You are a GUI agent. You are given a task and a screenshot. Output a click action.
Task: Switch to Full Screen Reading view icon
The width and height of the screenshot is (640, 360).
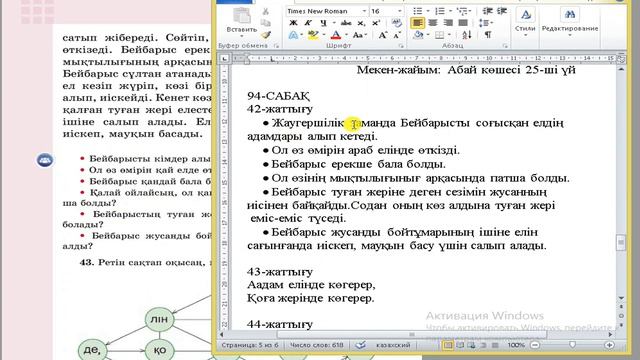pos(460,345)
